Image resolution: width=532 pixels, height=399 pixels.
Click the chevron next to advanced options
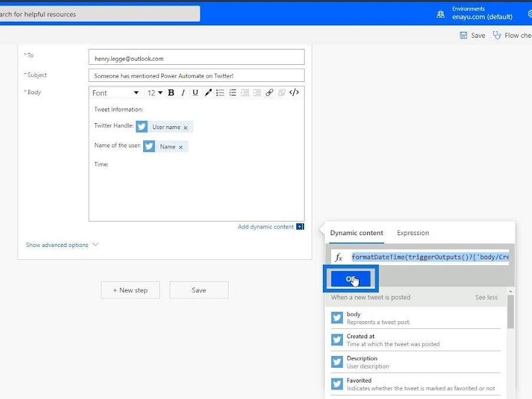pyautogui.click(x=95, y=244)
